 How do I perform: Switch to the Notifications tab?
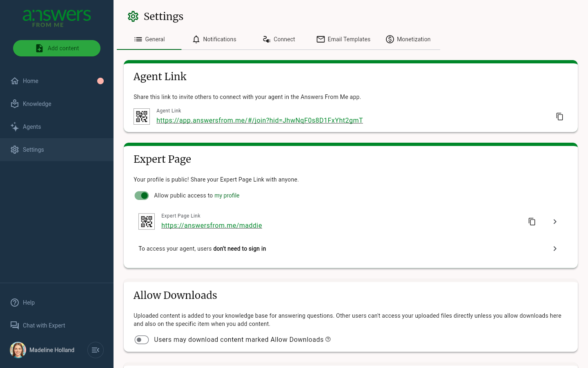(214, 39)
